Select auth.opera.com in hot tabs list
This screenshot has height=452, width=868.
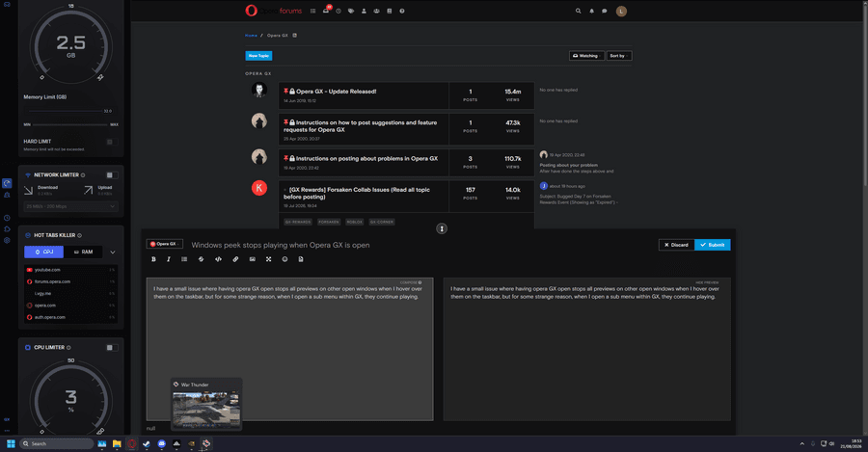point(70,318)
